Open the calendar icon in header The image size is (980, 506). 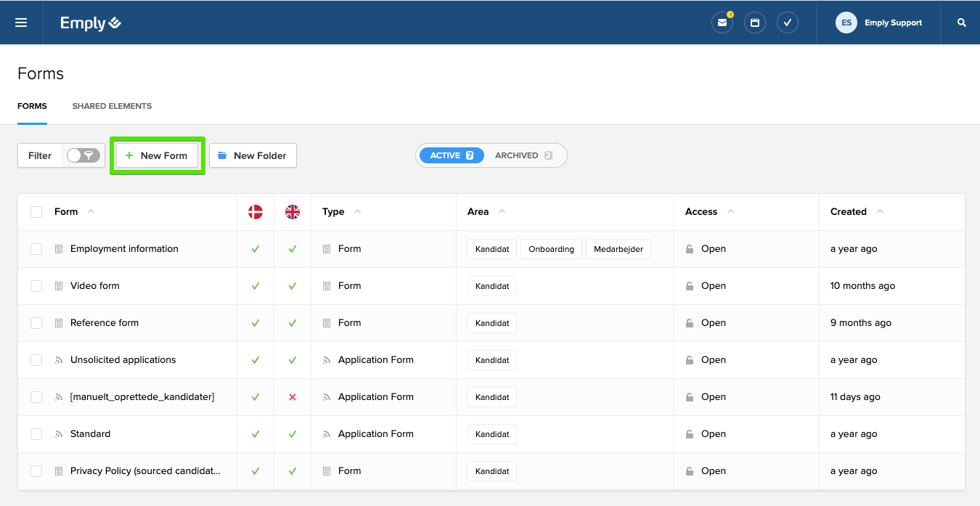tap(755, 23)
